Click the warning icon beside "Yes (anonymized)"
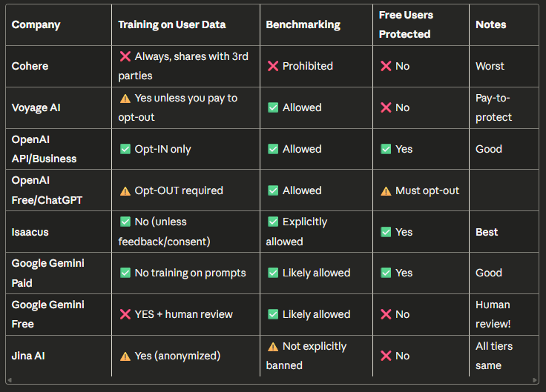The width and height of the screenshot is (546, 392). click(x=125, y=356)
